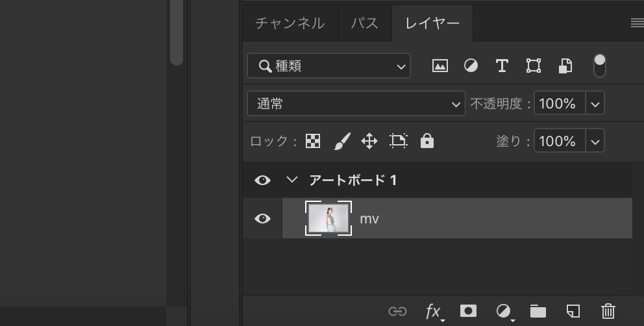Click the delete layer trash icon

pyautogui.click(x=608, y=311)
